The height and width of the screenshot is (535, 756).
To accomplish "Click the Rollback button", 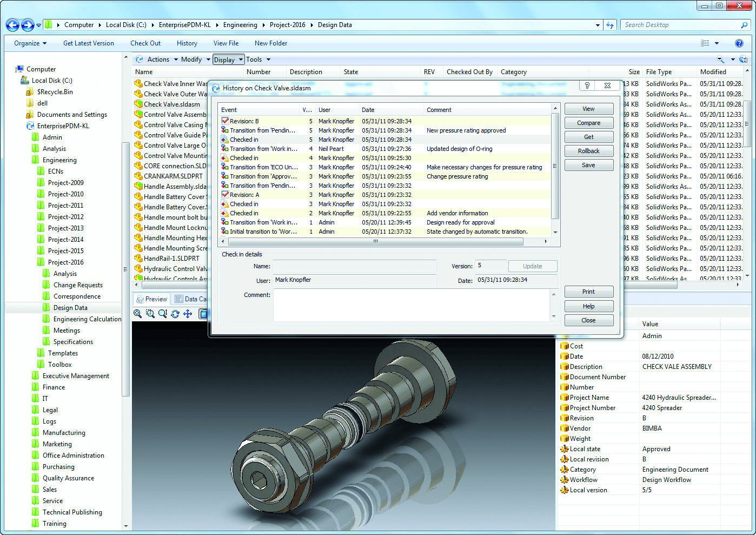I will point(588,151).
